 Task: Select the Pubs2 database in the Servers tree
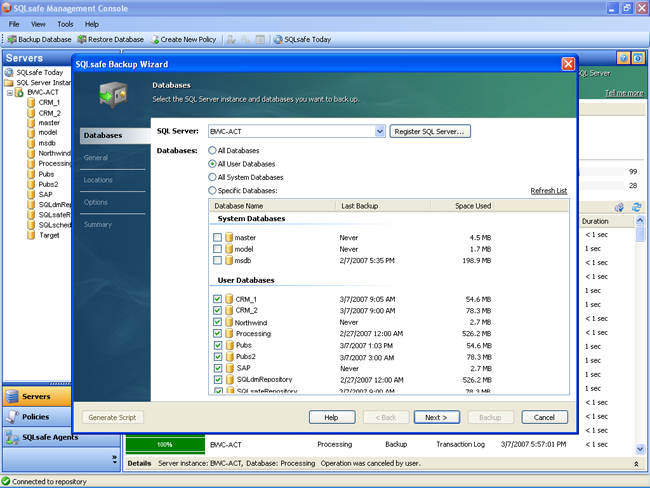[48, 184]
